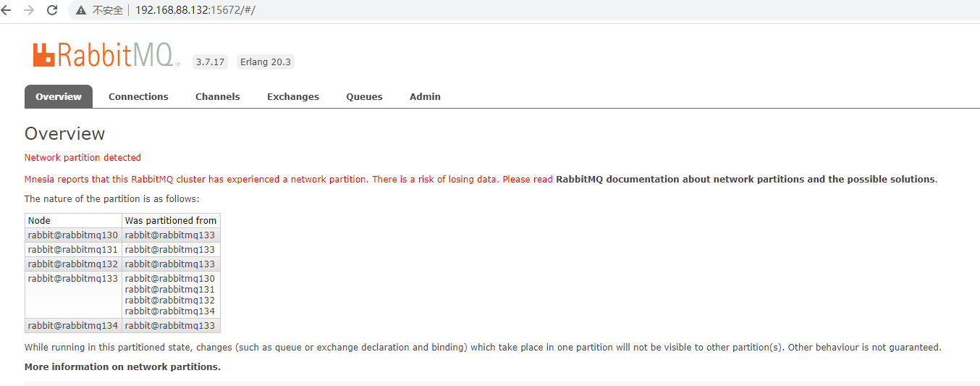Click the Erlang 20.3 badge
Image resolution: width=980 pixels, height=386 pixels.
[x=266, y=62]
